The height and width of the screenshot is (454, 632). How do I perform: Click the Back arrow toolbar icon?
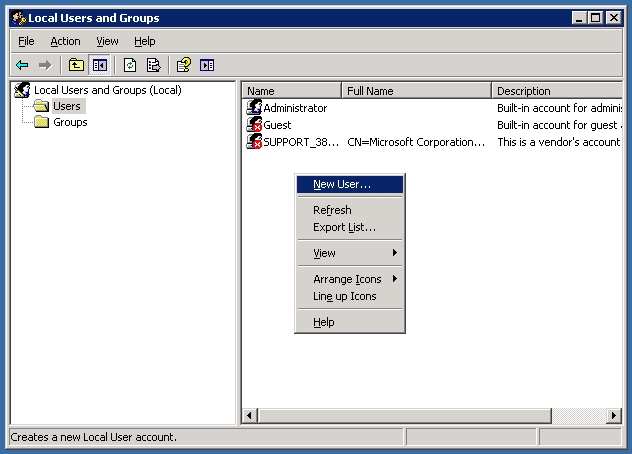22,65
